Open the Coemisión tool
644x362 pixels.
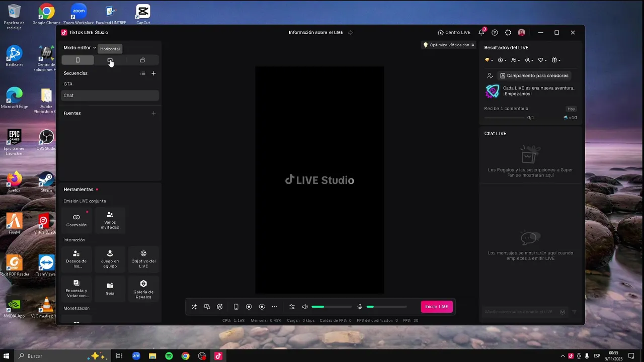[x=76, y=220]
